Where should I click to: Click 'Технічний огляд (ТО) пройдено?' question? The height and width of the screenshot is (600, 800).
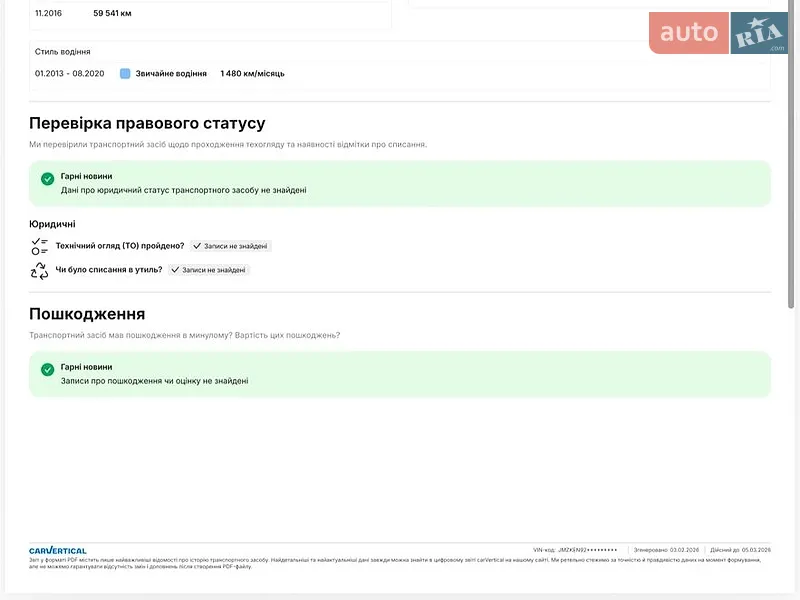120,246
